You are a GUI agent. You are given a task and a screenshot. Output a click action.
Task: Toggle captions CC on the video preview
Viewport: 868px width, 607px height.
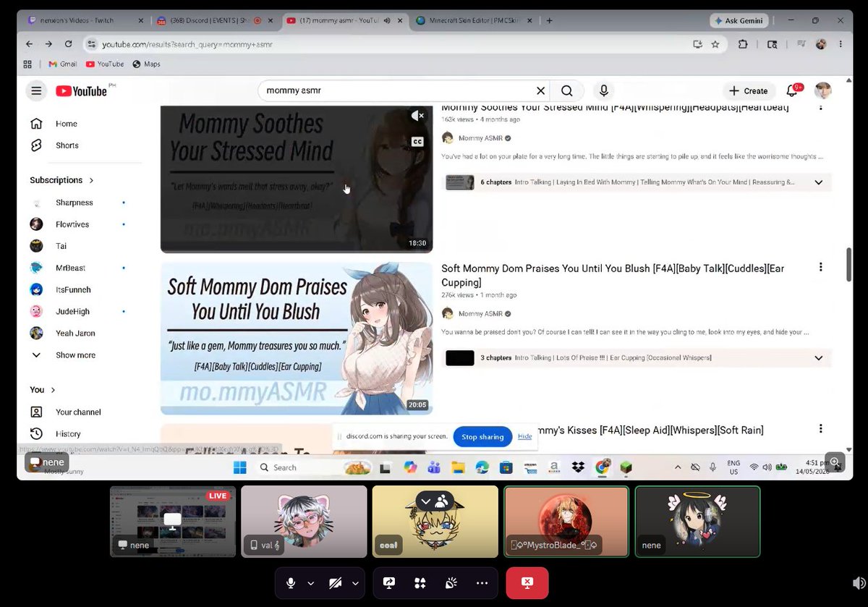(x=417, y=142)
